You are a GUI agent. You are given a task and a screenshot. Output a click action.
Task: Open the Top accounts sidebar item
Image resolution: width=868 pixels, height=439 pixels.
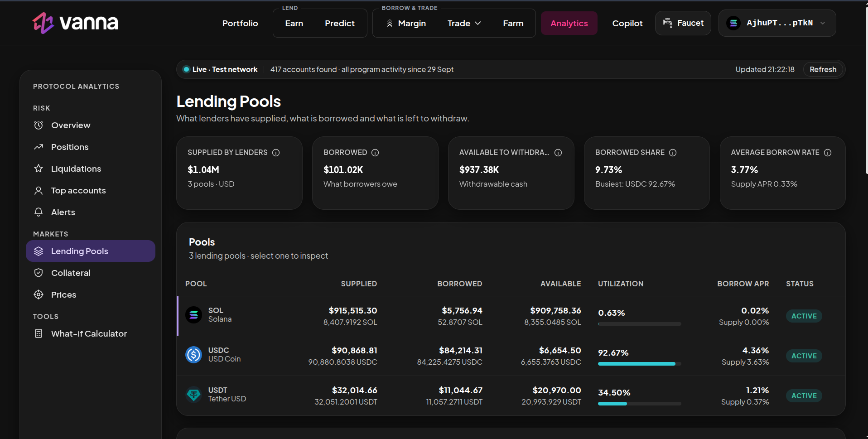91,190
